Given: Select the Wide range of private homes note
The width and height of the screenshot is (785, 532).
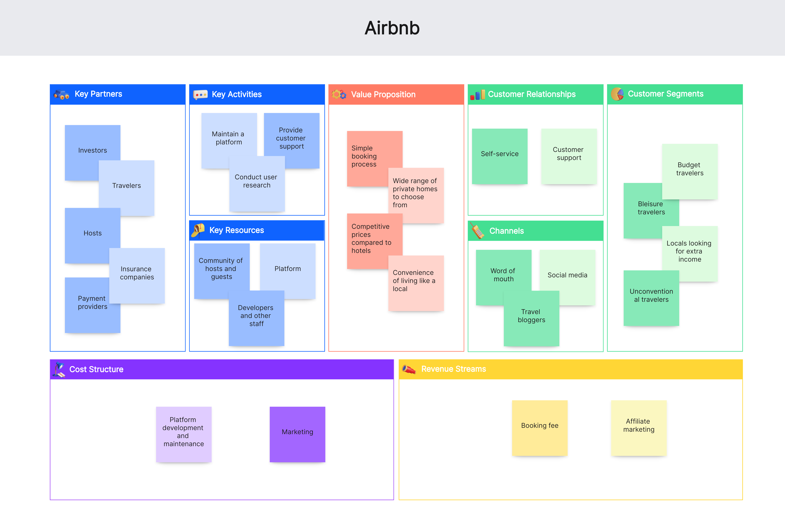Looking at the screenshot, I should [x=416, y=195].
